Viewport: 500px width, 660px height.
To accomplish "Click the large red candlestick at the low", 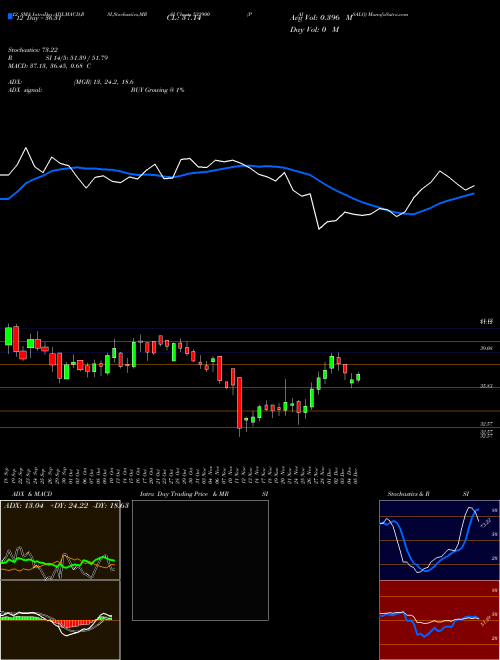I will [239, 403].
